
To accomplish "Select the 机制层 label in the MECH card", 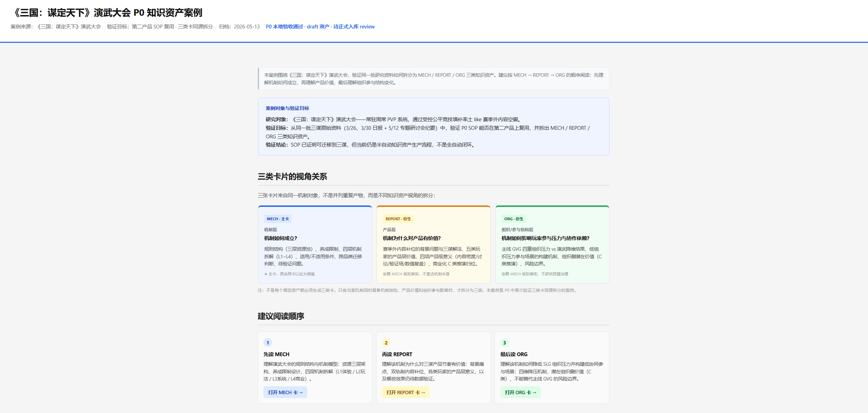I will [271, 230].
